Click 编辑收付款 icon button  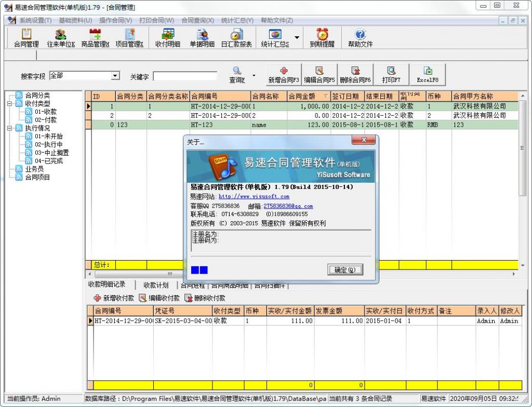click(159, 298)
